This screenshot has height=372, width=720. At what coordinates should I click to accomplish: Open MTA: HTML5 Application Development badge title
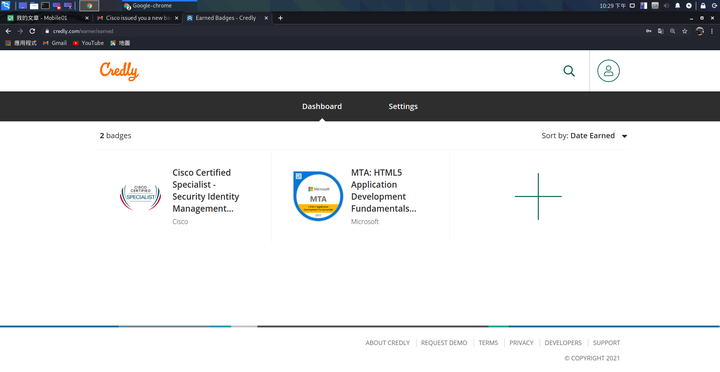[x=384, y=191]
